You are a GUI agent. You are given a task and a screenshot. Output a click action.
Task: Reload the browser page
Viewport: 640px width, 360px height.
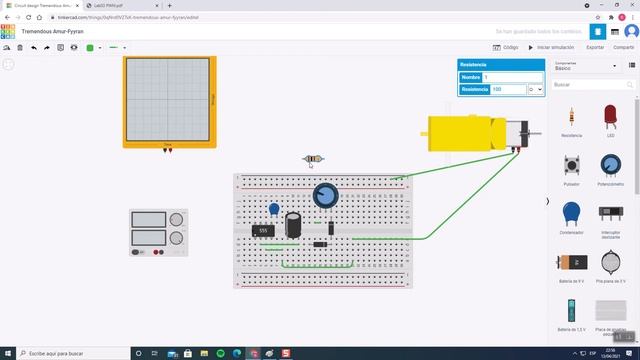(29, 18)
